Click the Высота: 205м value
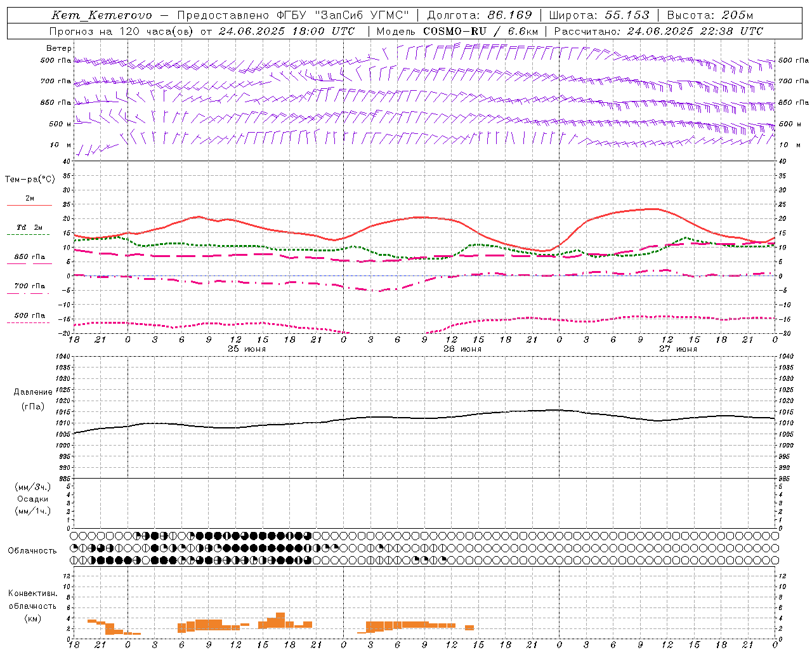 click(x=710, y=15)
